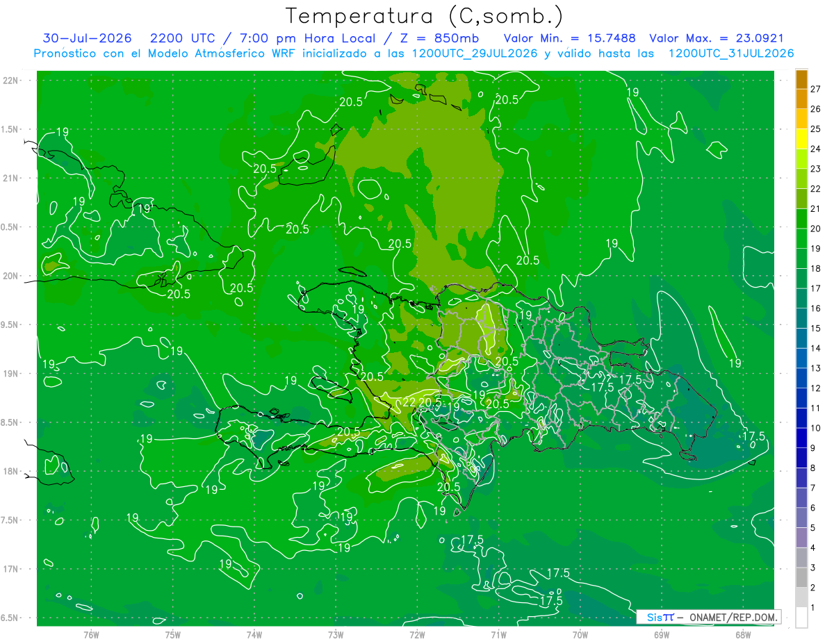Click the '22N' latitude axis label
Image resolution: width=834 pixels, height=644 pixels.
11,81
